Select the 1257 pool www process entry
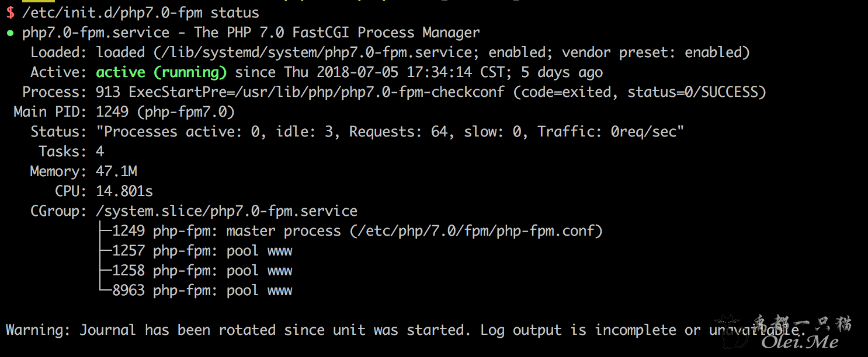 tap(202, 251)
